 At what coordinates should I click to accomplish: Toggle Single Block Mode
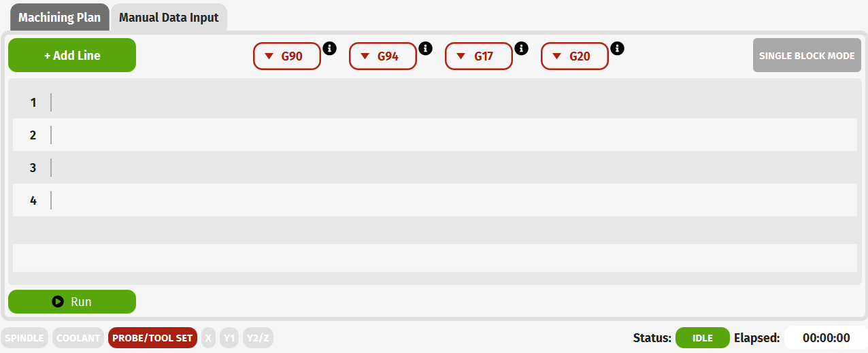click(x=807, y=56)
